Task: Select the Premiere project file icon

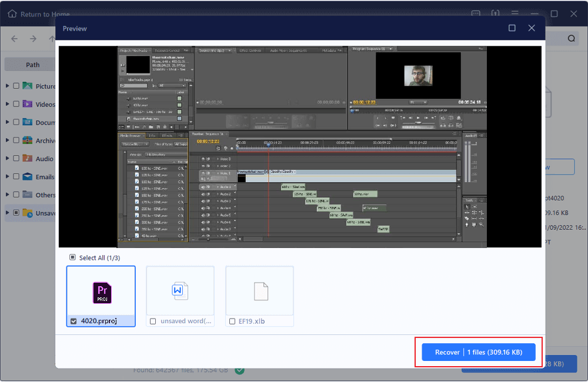Action: tap(102, 292)
